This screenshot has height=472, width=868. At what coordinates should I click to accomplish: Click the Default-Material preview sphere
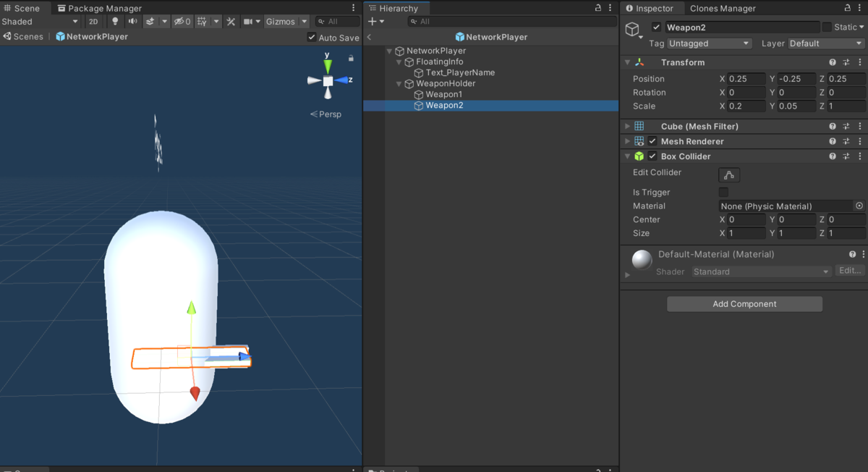(x=642, y=260)
